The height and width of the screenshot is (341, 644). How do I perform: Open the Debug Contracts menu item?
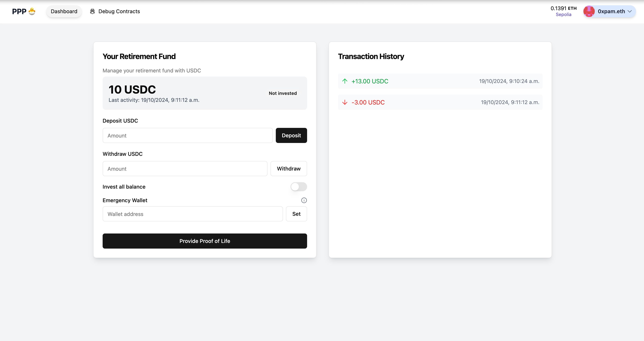(x=115, y=11)
